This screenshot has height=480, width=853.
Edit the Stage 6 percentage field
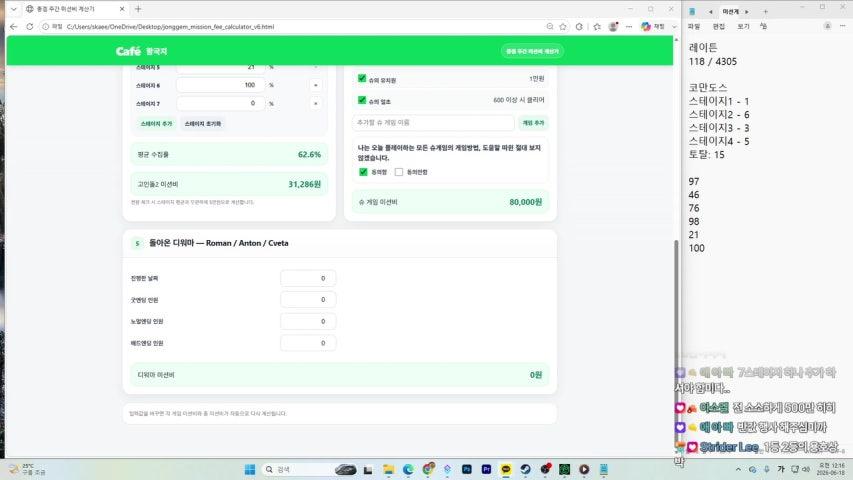pyautogui.click(x=220, y=85)
